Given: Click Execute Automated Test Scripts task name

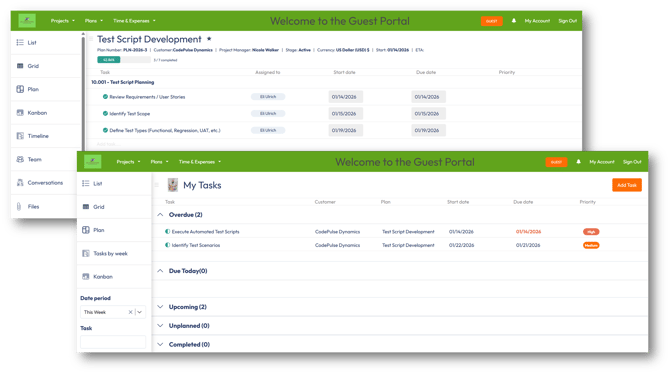Looking at the screenshot, I should point(205,232).
